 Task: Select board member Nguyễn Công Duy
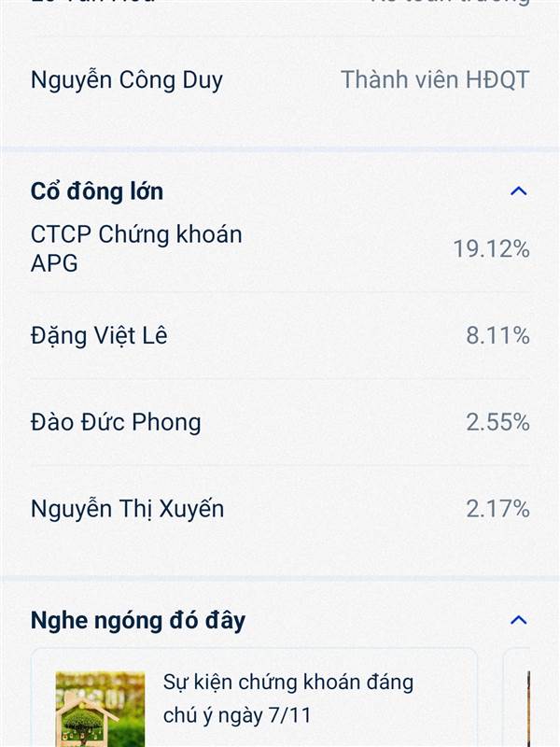coord(127,80)
